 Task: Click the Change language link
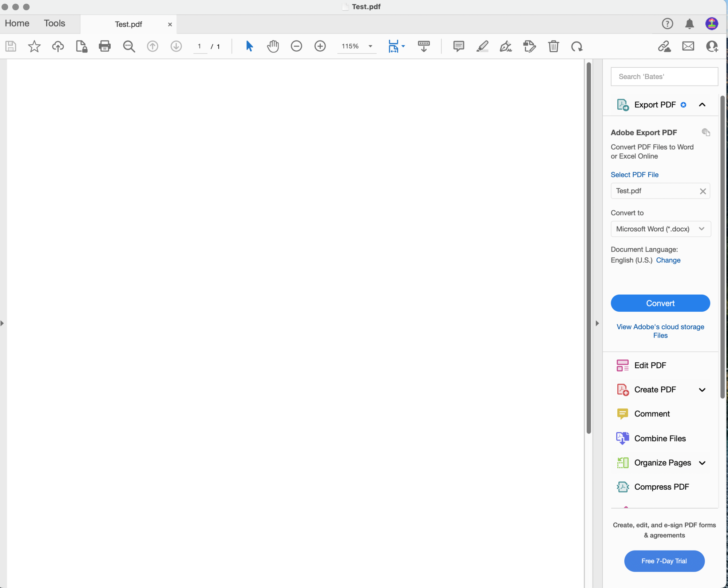(668, 260)
